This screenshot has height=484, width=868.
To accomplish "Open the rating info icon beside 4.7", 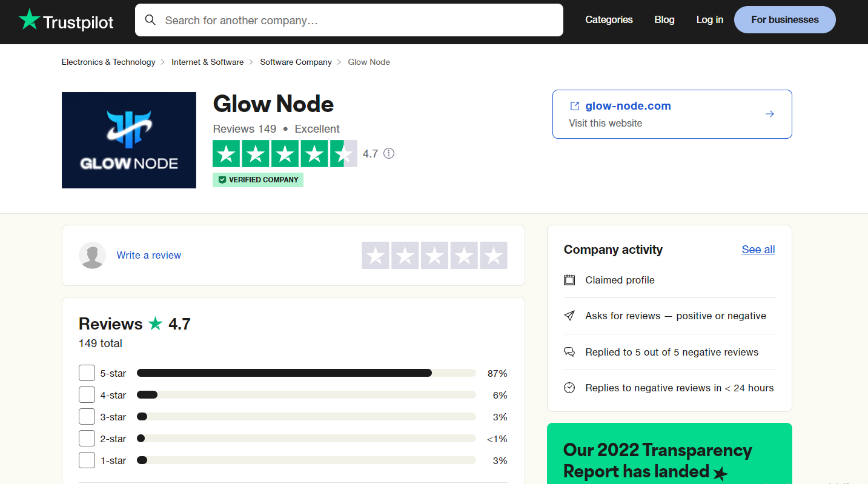I will point(389,153).
